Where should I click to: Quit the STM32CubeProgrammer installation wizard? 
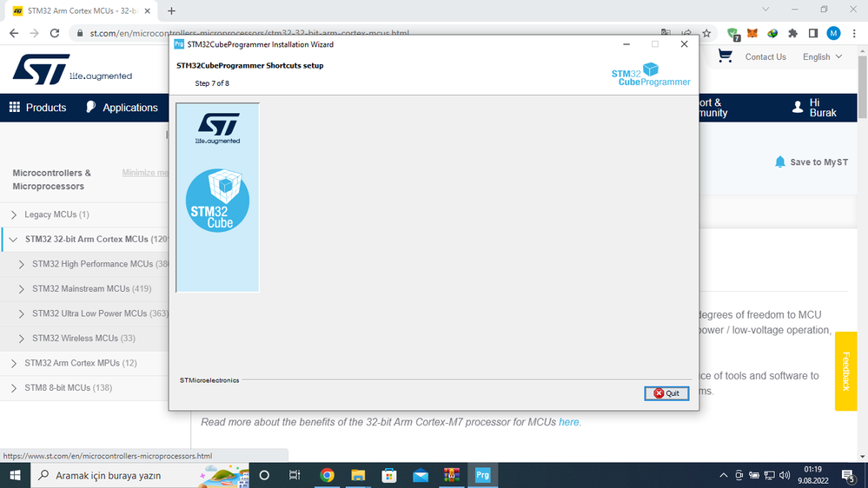click(666, 393)
